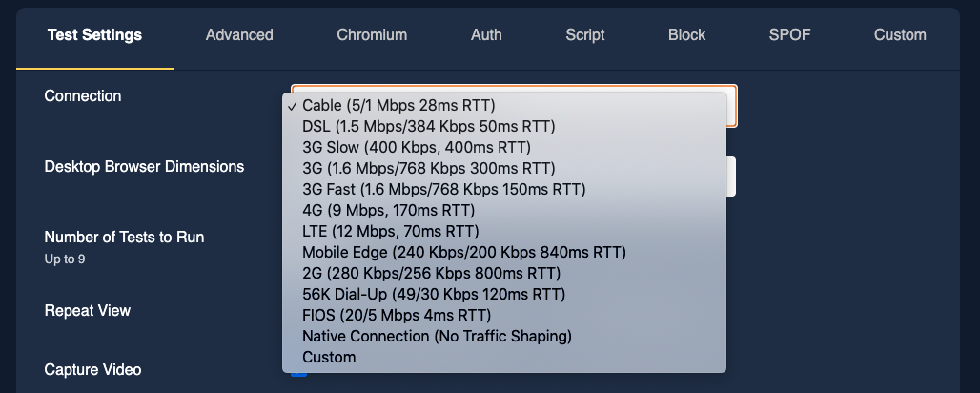Choose Cable 5/1 Mbps connection option
The width and height of the screenshot is (980, 393).
398,105
